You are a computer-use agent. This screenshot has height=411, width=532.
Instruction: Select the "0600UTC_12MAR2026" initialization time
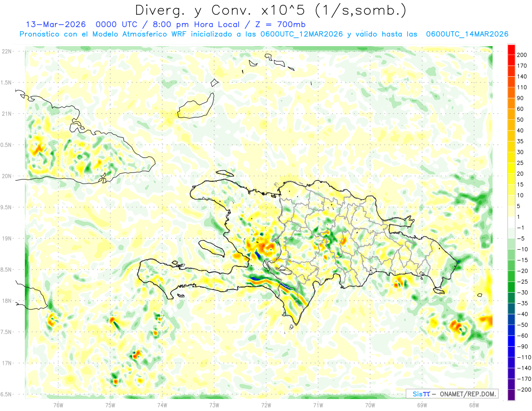click(301, 34)
